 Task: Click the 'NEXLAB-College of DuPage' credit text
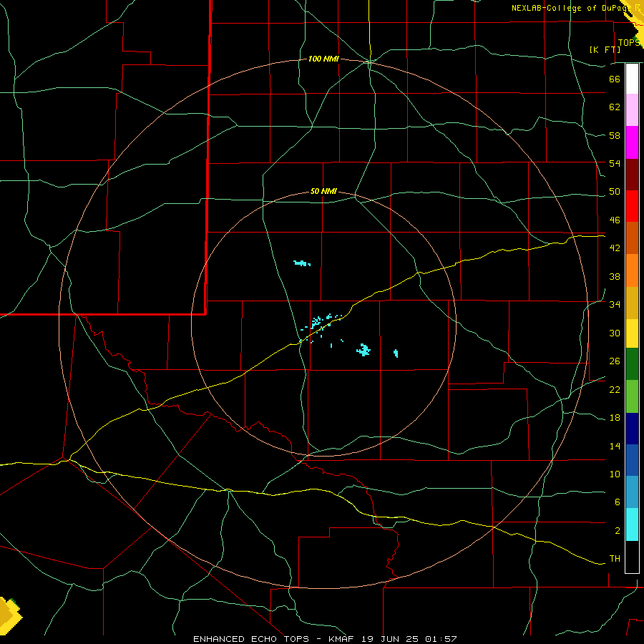pyautogui.click(x=571, y=8)
